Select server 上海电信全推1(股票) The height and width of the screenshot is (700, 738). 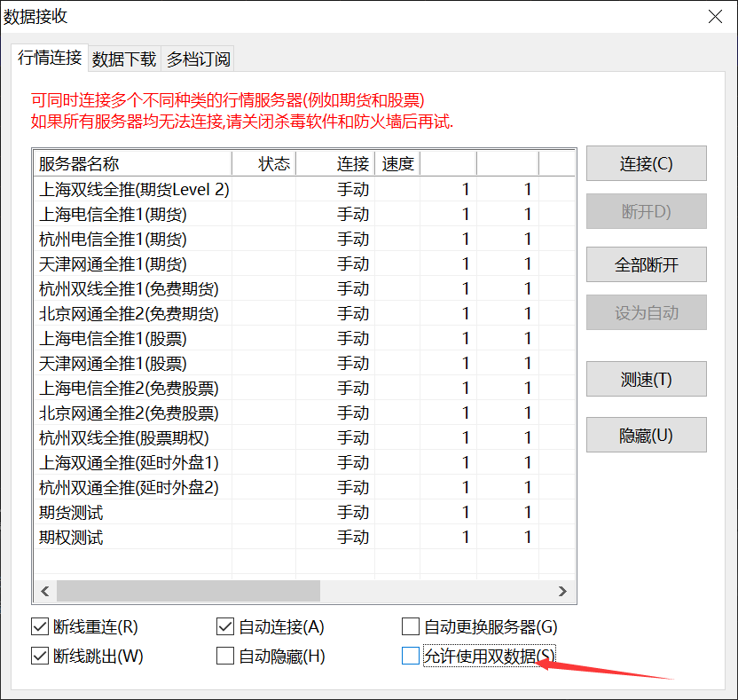(x=304, y=339)
